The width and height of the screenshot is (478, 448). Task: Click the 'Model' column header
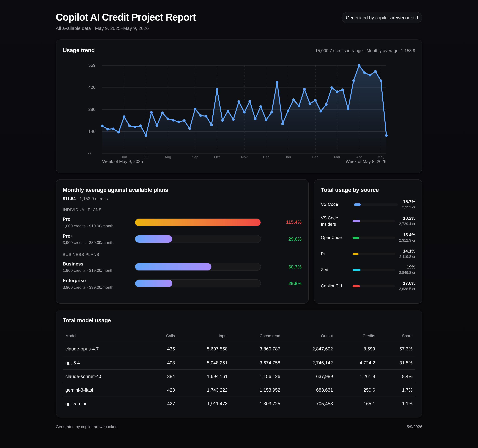[x=71, y=336]
